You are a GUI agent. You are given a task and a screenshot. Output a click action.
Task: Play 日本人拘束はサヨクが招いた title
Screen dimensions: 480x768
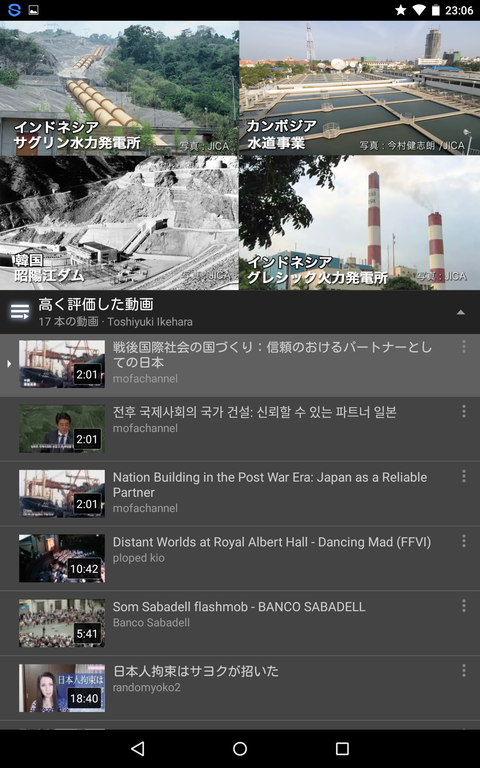pyautogui.click(x=195, y=671)
